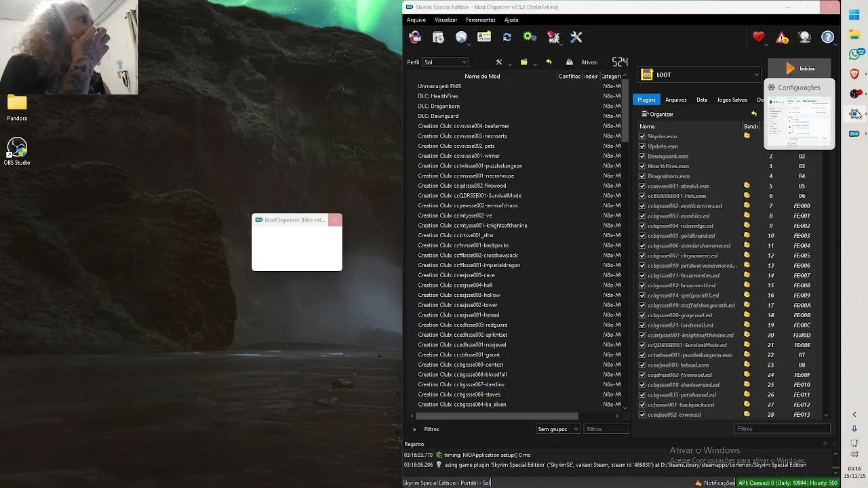Click restore arrow in Plugins panel
The height and width of the screenshot is (488, 868).
[753, 114]
